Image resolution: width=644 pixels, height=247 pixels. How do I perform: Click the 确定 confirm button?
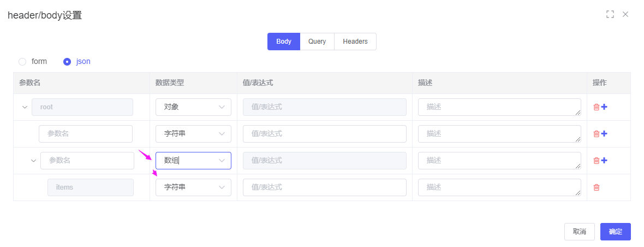point(615,232)
